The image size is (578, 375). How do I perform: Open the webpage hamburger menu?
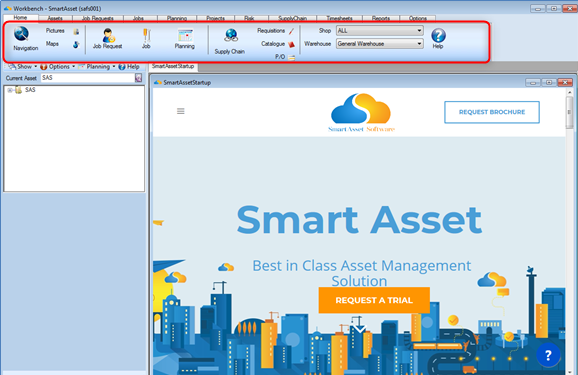point(181,111)
